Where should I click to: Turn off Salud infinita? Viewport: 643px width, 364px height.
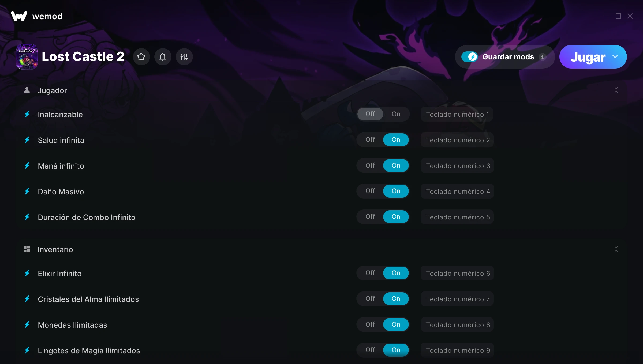370,140
